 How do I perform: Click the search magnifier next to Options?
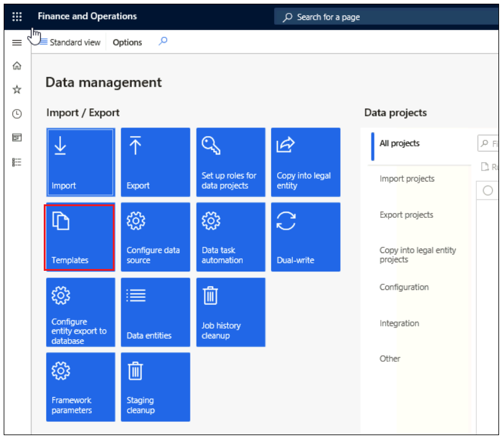pos(163,41)
